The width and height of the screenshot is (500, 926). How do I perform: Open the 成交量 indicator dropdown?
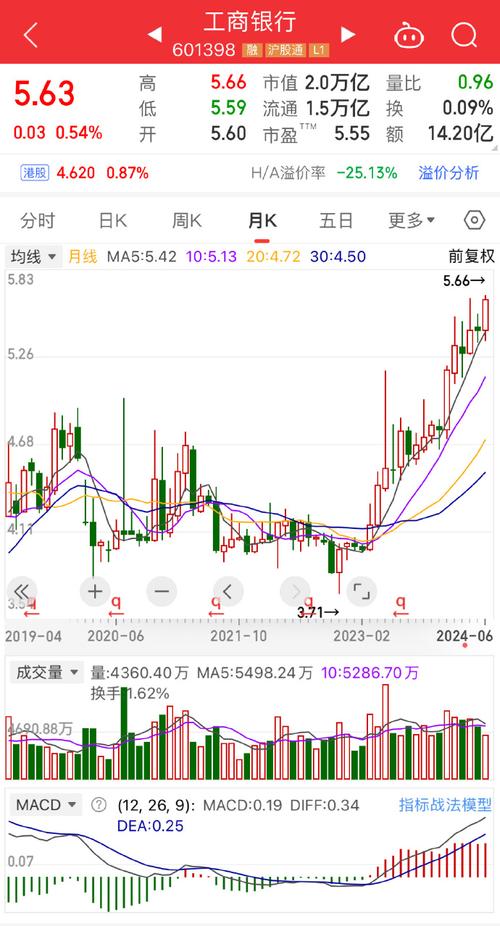[46, 672]
